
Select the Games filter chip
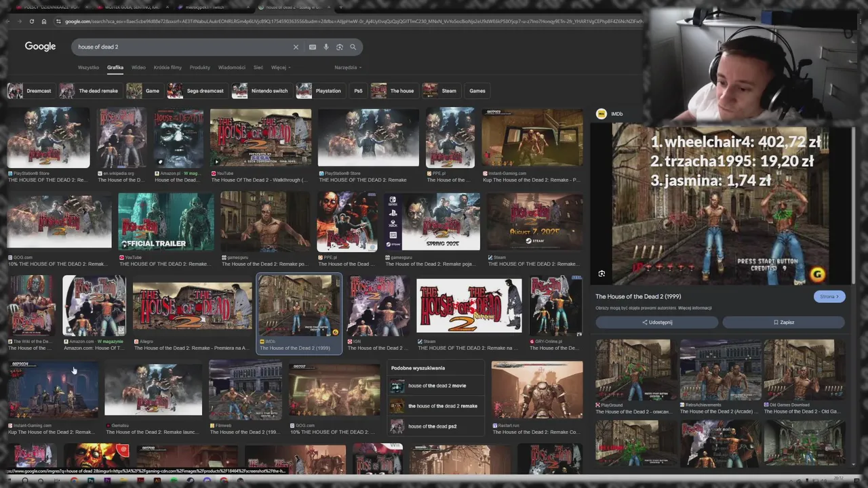[477, 91]
